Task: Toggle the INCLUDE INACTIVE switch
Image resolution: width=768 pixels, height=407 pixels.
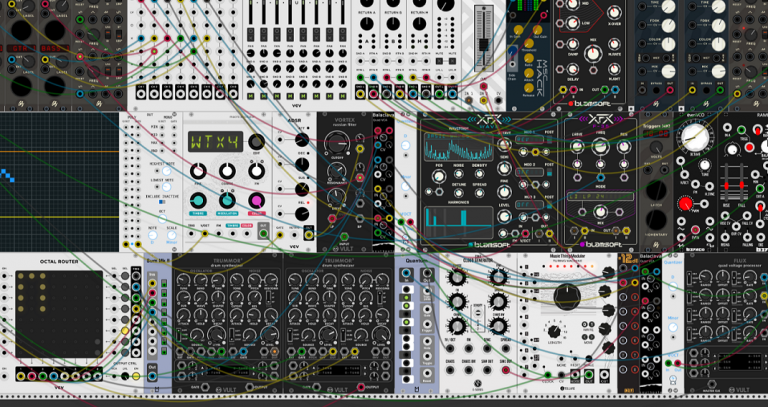Action: 162,202
